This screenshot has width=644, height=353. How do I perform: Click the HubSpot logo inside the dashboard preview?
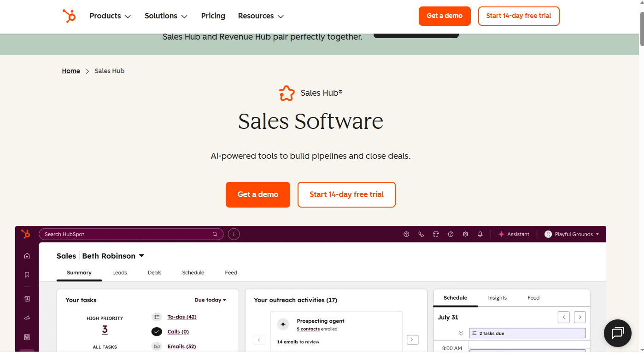pos(26,234)
